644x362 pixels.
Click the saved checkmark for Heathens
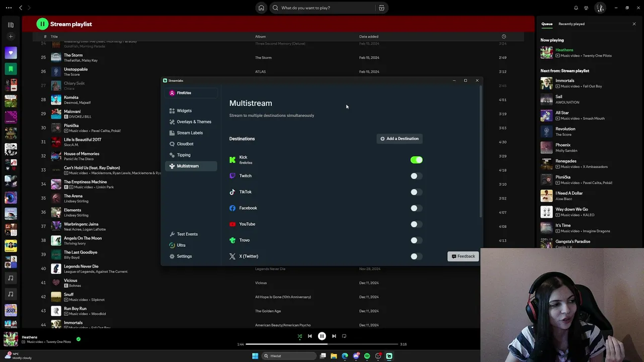[78, 339]
